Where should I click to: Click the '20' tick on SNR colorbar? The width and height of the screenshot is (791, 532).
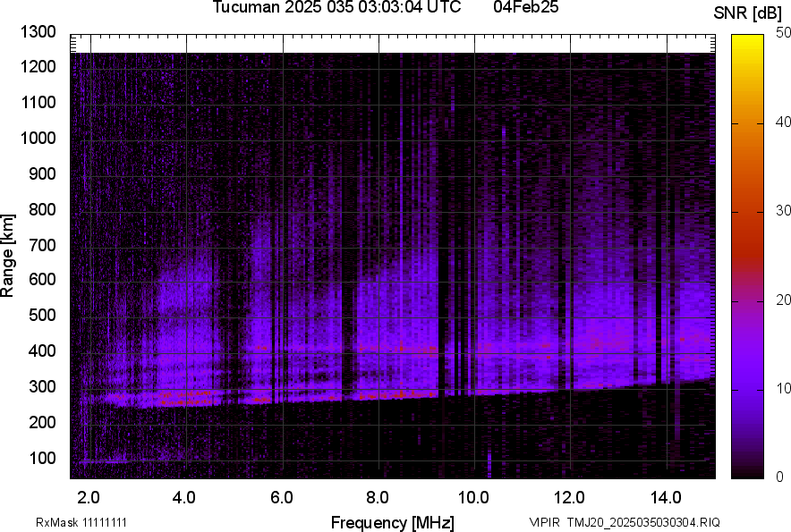784,300
